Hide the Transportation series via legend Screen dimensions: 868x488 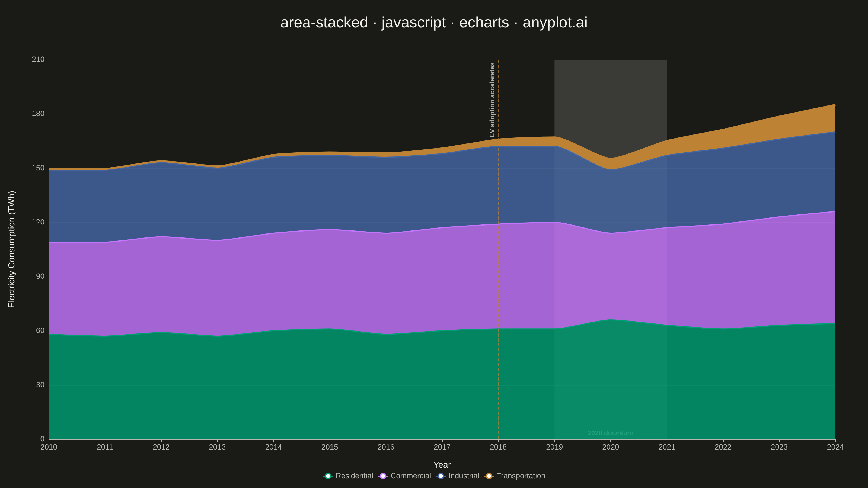pos(515,476)
